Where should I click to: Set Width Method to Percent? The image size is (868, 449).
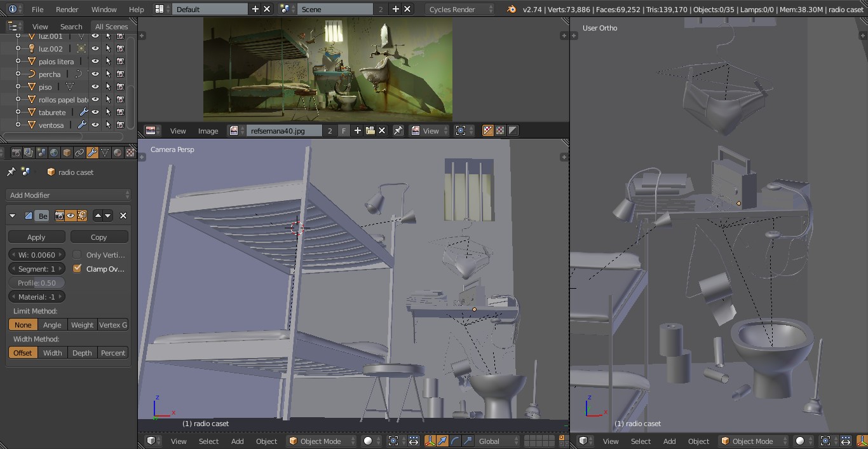113,352
